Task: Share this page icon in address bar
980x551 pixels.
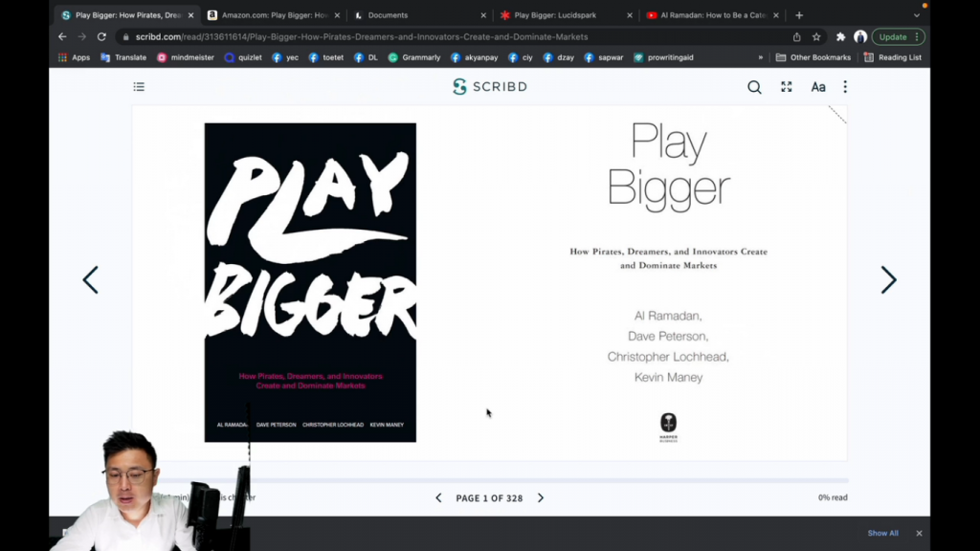Action: (x=797, y=37)
